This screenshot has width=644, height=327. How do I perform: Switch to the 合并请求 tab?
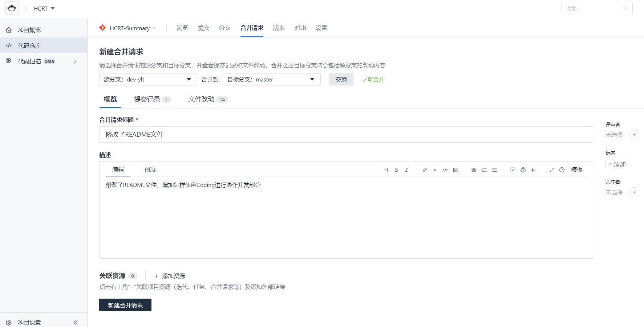tap(252, 28)
